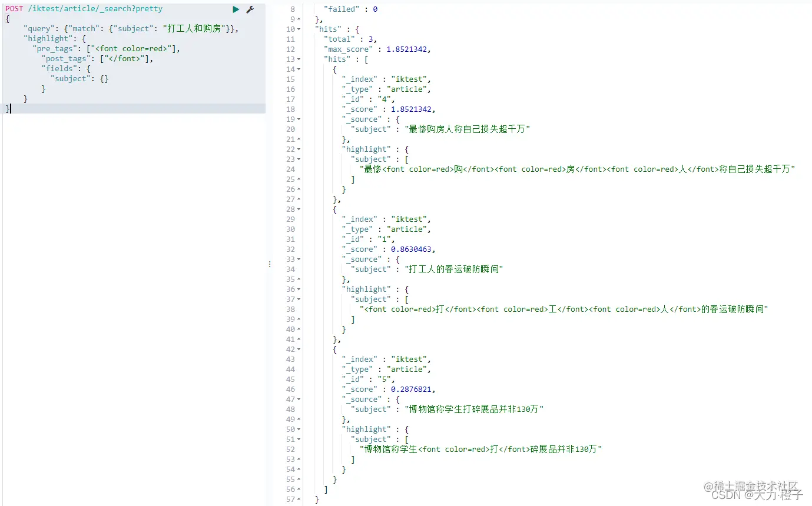The height and width of the screenshot is (506, 812).
Task: Collapse the "hits" object fold arrow at line 10
Action: pyautogui.click(x=299, y=29)
